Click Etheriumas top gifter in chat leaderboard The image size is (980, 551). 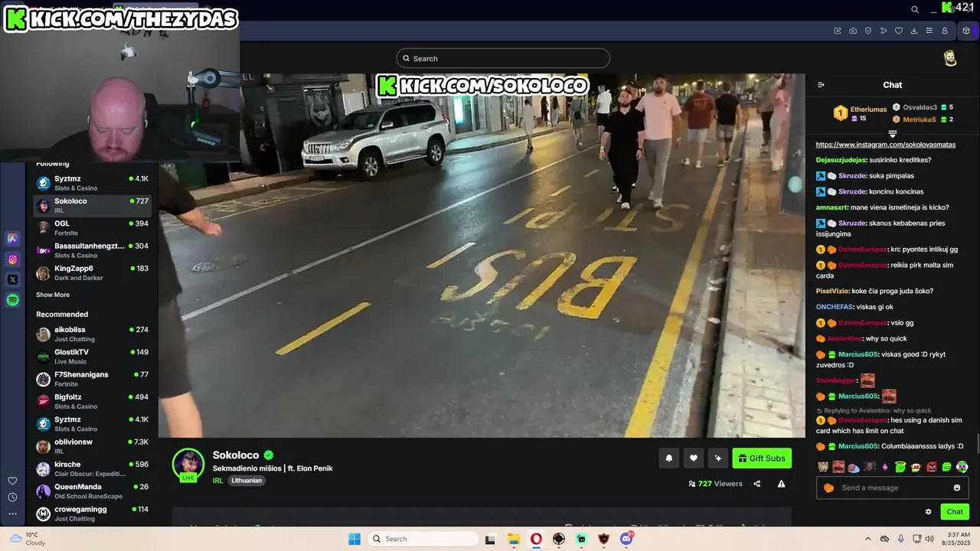861,113
